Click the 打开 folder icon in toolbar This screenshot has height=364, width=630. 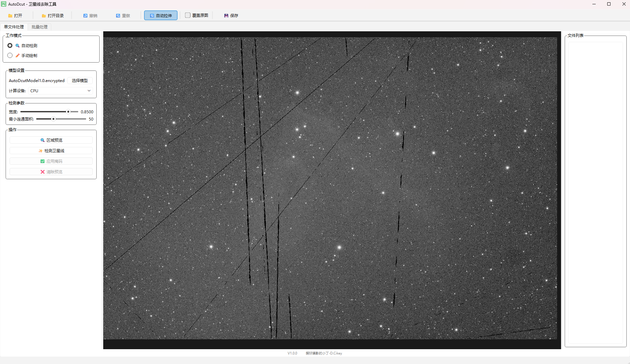11,15
